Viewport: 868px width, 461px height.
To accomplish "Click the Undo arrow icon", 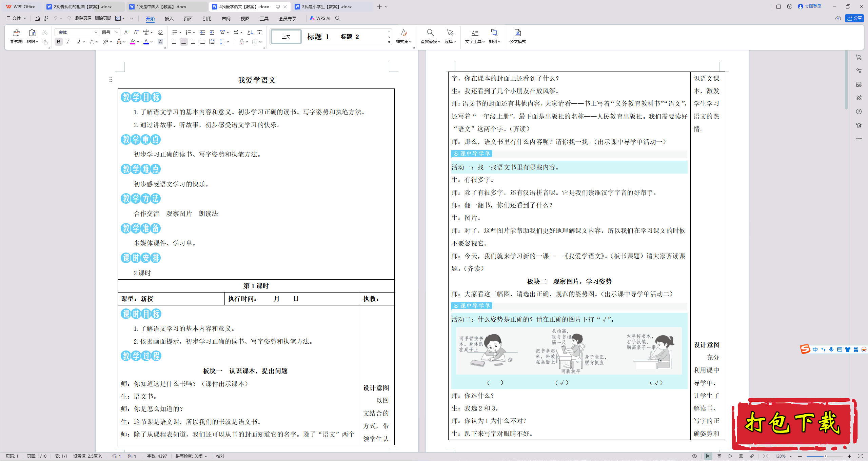I will (x=55, y=18).
